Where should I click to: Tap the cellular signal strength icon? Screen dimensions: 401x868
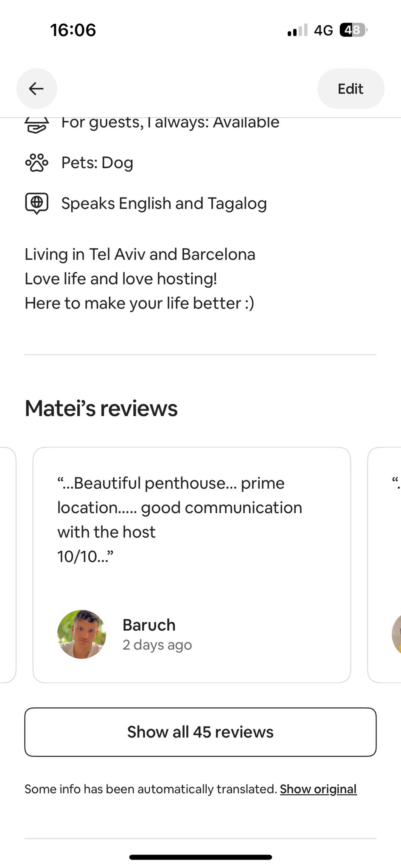point(297,31)
